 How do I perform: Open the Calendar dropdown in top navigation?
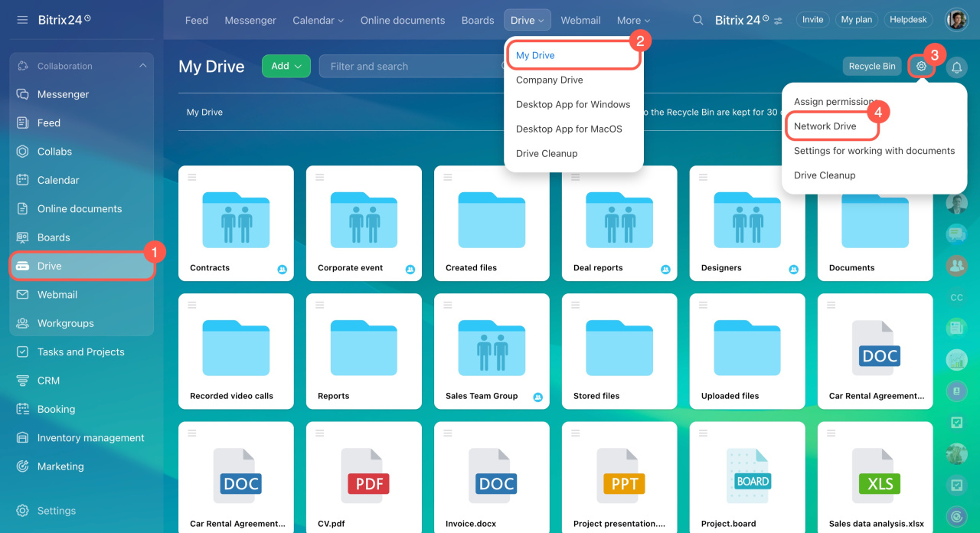[318, 21]
